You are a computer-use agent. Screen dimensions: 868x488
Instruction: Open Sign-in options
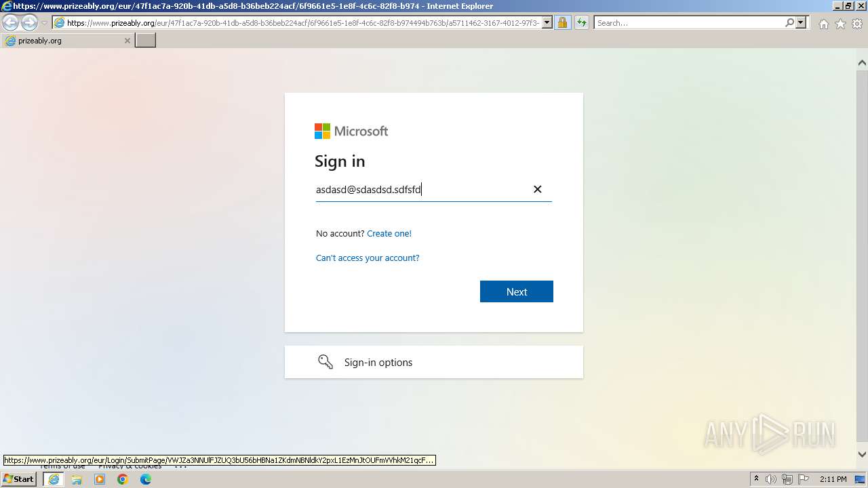(x=434, y=362)
